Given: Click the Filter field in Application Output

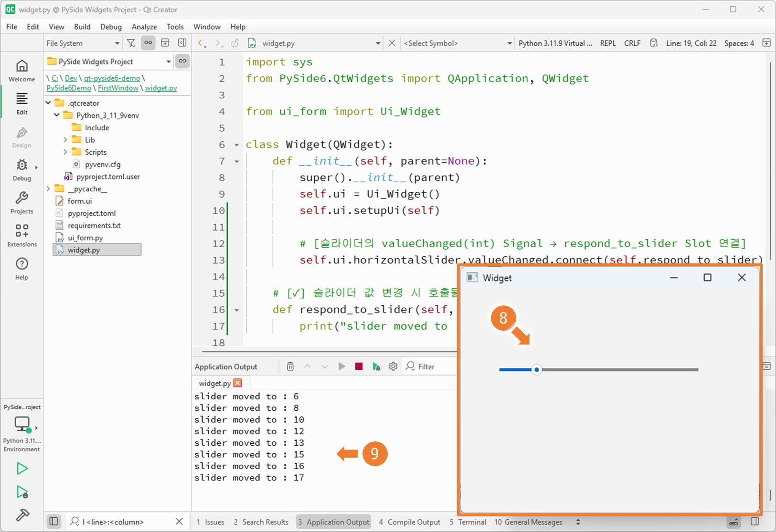Looking at the screenshot, I should 430,366.
